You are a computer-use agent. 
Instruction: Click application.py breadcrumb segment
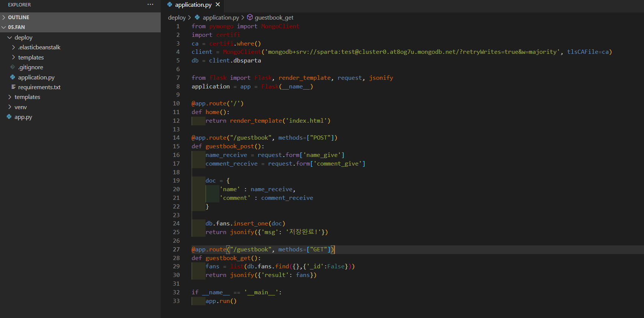pyautogui.click(x=221, y=17)
